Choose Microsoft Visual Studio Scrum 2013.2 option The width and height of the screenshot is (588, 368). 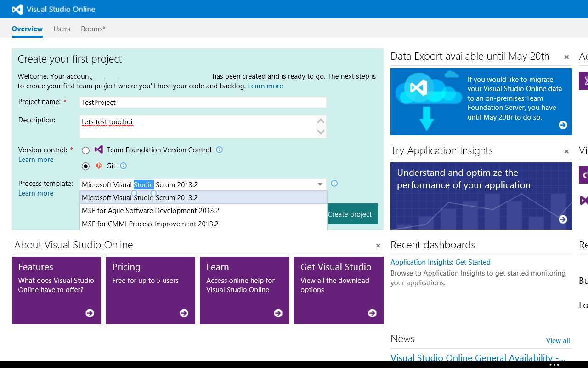click(x=204, y=197)
